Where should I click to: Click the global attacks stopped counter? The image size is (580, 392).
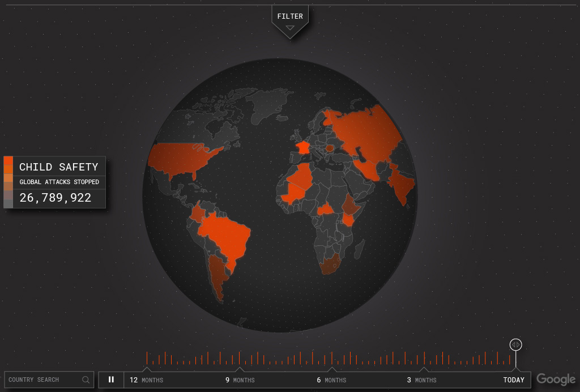coord(56,198)
